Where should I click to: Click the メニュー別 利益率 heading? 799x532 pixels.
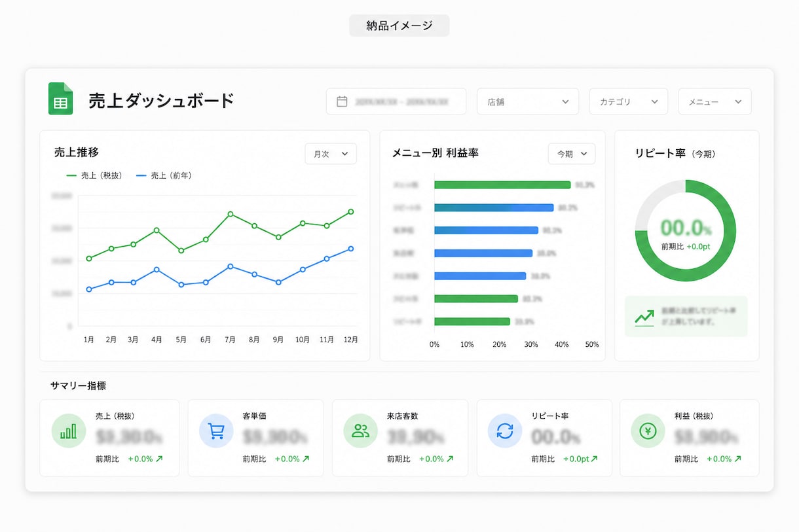point(435,152)
